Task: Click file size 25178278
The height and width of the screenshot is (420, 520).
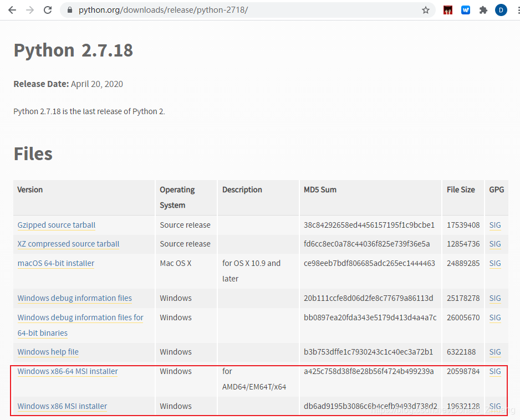Action: (463, 298)
